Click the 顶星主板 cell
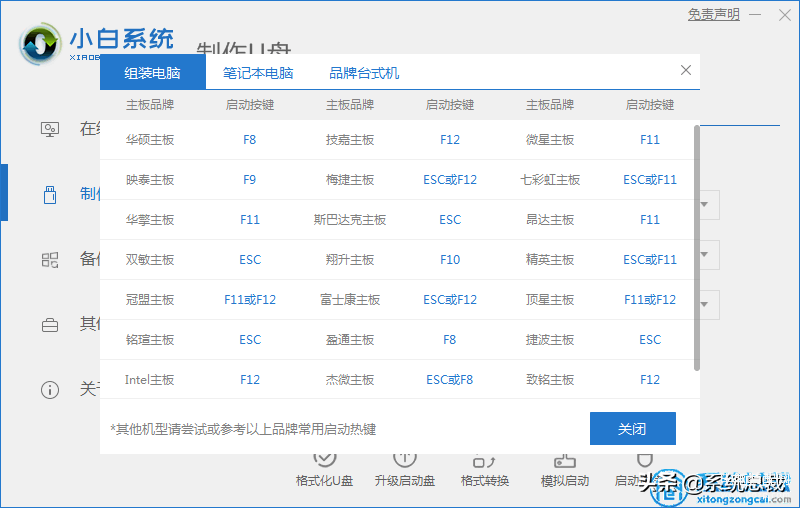Image resolution: width=800 pixels, height=508 pixels. click(x=550, y=300)
